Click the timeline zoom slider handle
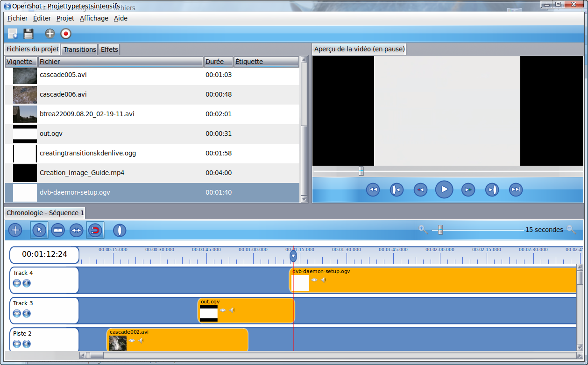Screen dimensions: 588x365 (440, 230)
